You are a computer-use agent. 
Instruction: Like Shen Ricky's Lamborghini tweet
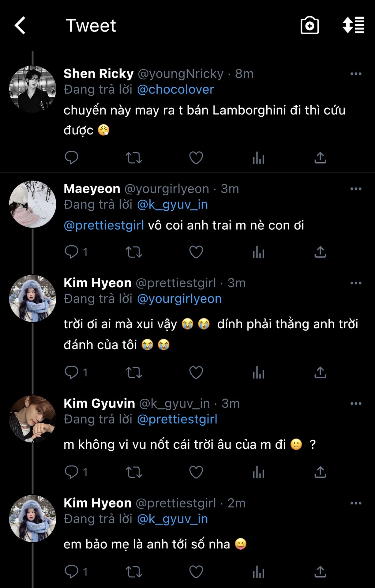coord(196,158)
